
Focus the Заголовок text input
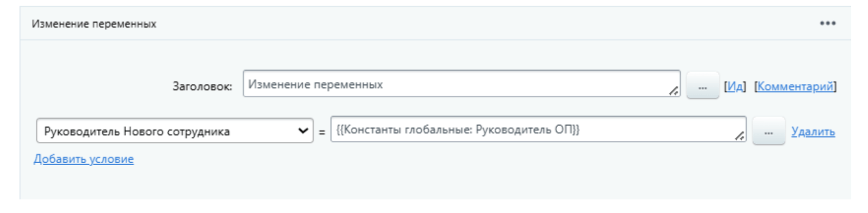(x=515, y=84)
